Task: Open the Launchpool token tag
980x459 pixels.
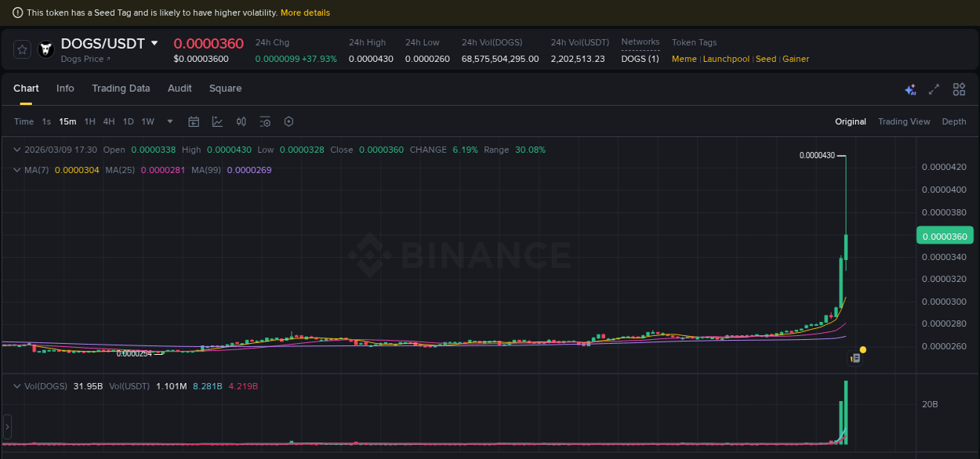Action: coord(726,59)
